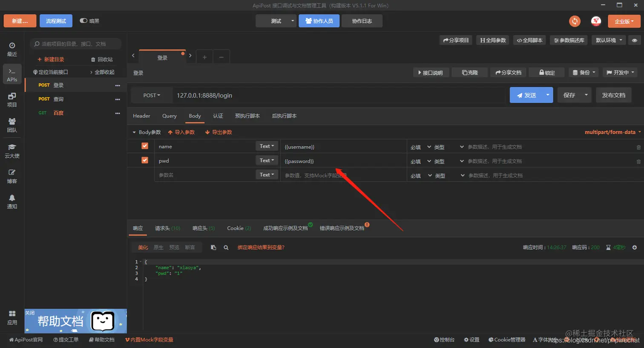The width and height of the screenshot is (644, 348).
Task: Click the 分享项目 share project button
Action: point(456,40)
